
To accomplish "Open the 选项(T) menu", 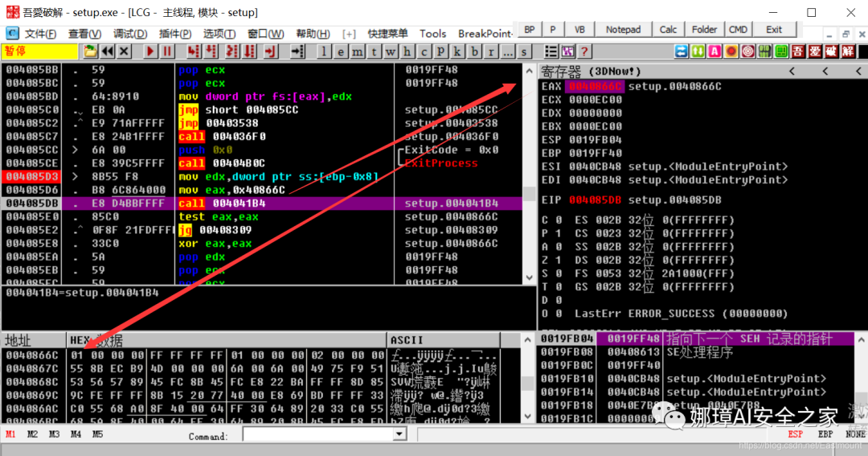I will pyautogui.click(x=219, y=34).
